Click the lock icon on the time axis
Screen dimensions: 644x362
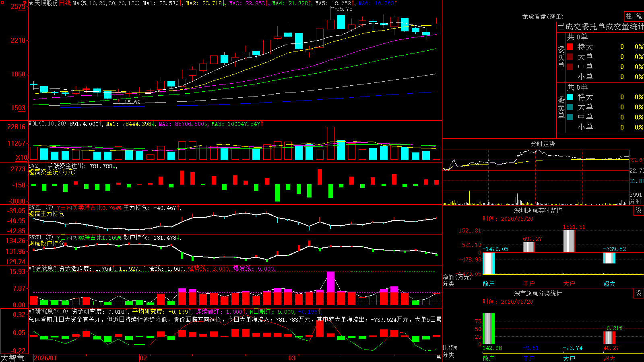[438, 357]
